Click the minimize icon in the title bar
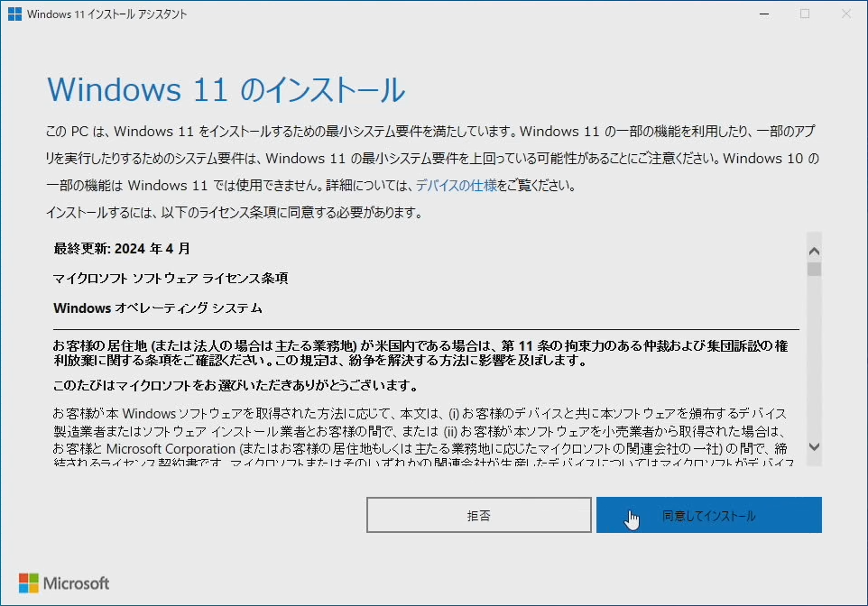The image size is (868, 606). pos(762,14)
